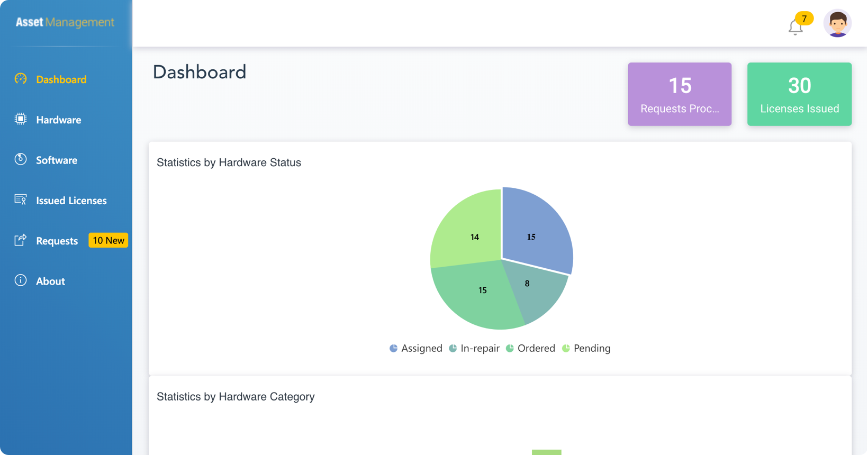Click the Issued Licenses certificate icon
This screenshot has height=455, width=868.
pyautogui.click(x=21, y=199)
